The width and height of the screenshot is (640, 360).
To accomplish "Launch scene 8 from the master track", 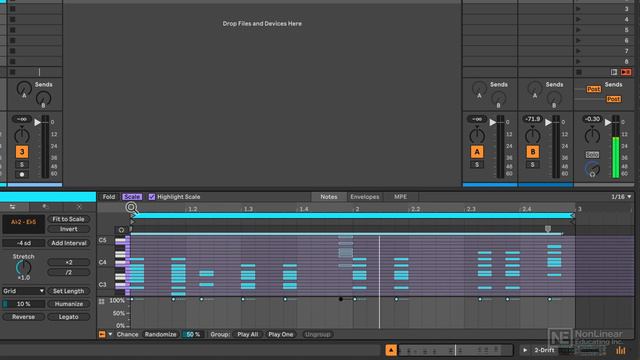I will click(578, 62).
